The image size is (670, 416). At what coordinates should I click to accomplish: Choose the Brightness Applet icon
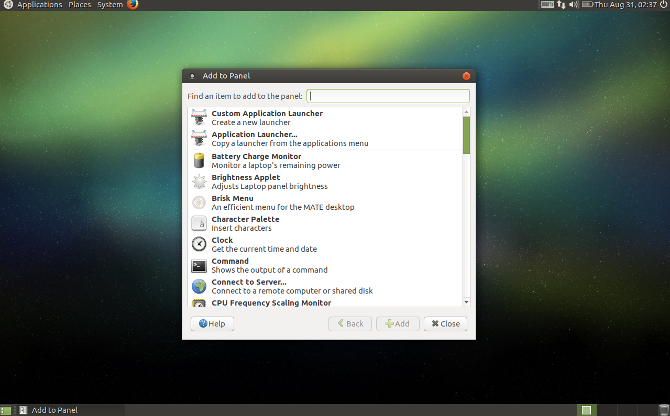(199, 181)
